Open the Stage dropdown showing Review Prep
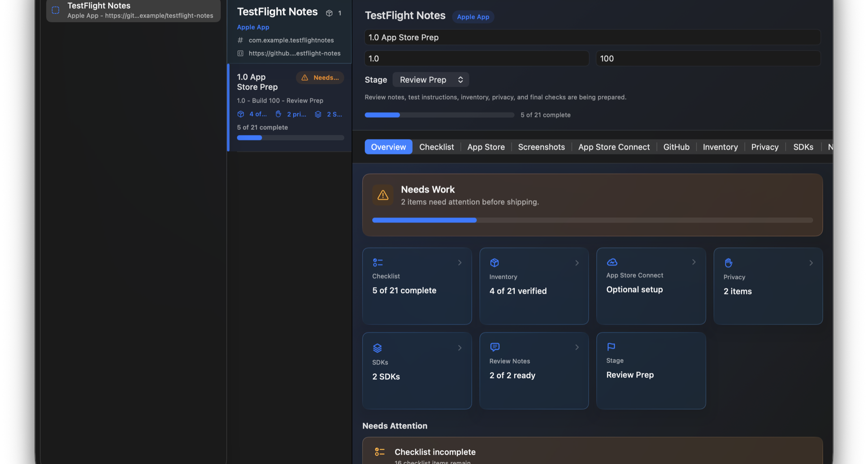868x464 pixels. [x=431, y=80]
